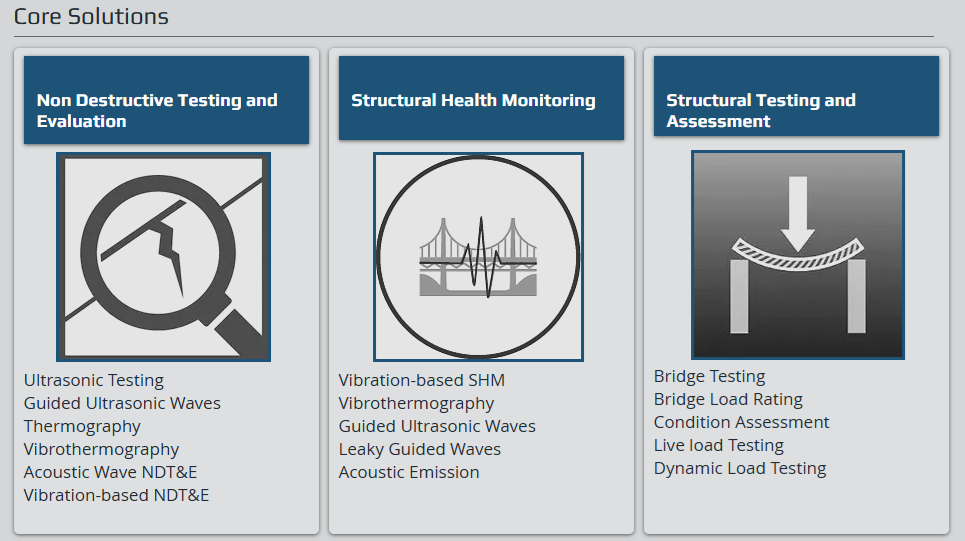Select Acoustic Wave NDT&E
The width and height of the screenshot is (965, 541).
[x=110, y=472]
